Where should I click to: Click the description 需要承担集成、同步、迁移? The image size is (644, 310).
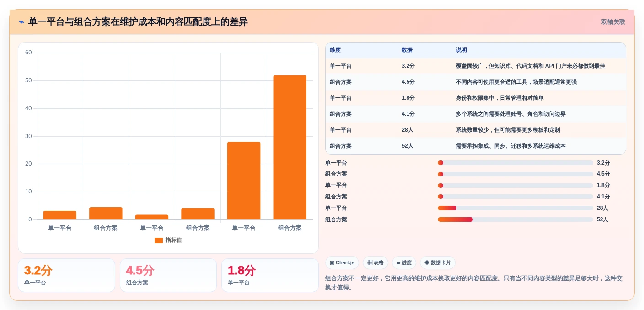coord(511,146)
